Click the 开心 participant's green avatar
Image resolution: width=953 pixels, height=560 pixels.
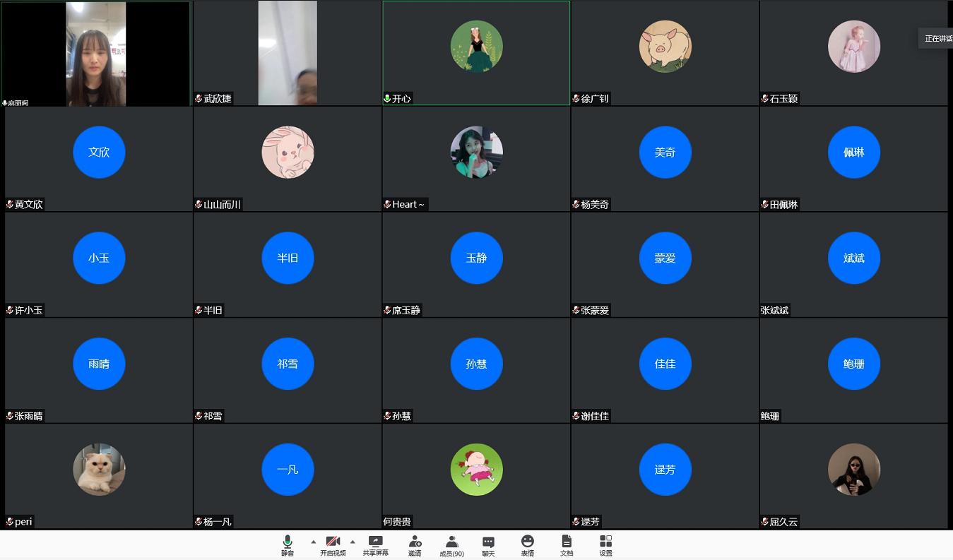point(476,47)
